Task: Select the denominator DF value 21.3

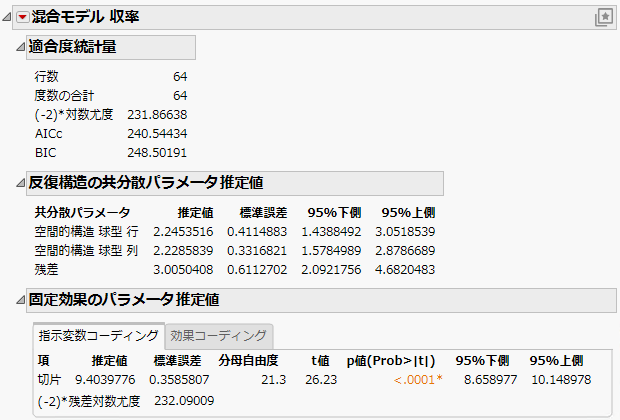Action: (274, 379)
